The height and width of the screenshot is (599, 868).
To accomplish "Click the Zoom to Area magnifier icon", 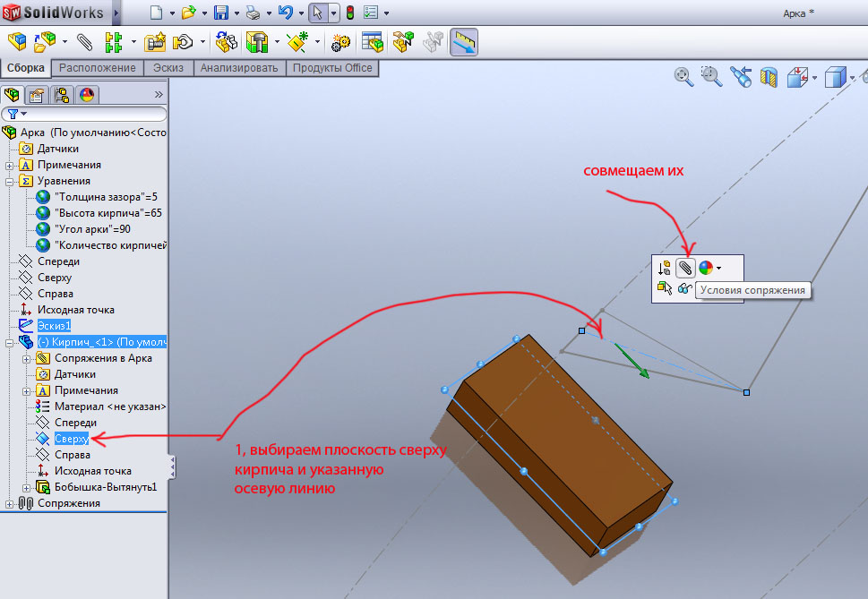I will pyautogui.click(x=712, y=77).
